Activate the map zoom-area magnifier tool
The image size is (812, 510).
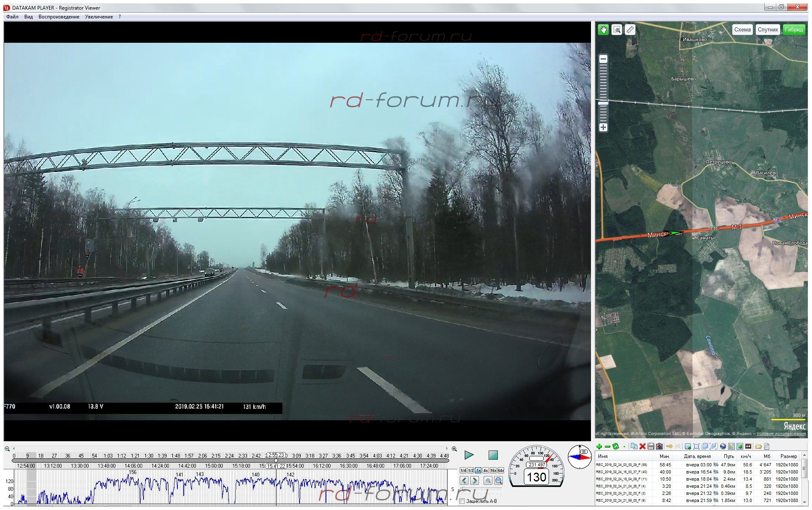(x=617, y=29)
